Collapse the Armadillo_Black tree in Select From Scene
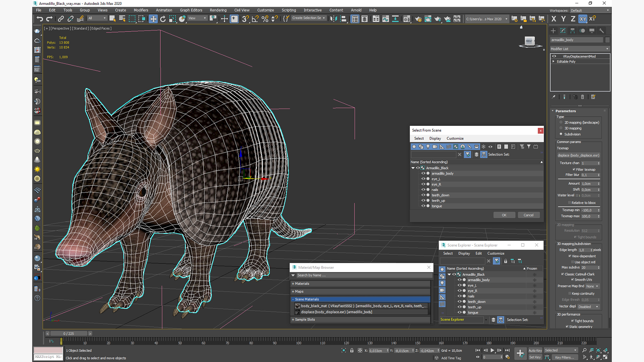The height and width of the screenshot is (362, 644). click(413, 168)
